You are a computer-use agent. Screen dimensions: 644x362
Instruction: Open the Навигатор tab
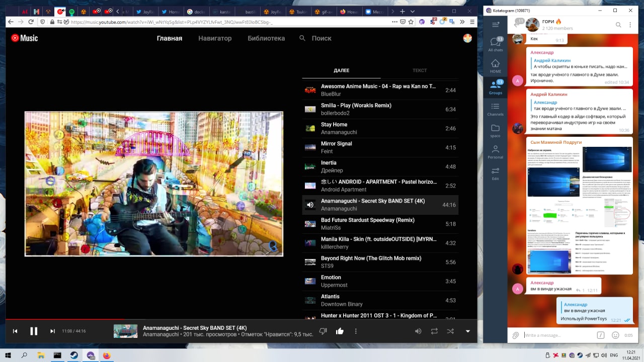[x=215, y=38]
